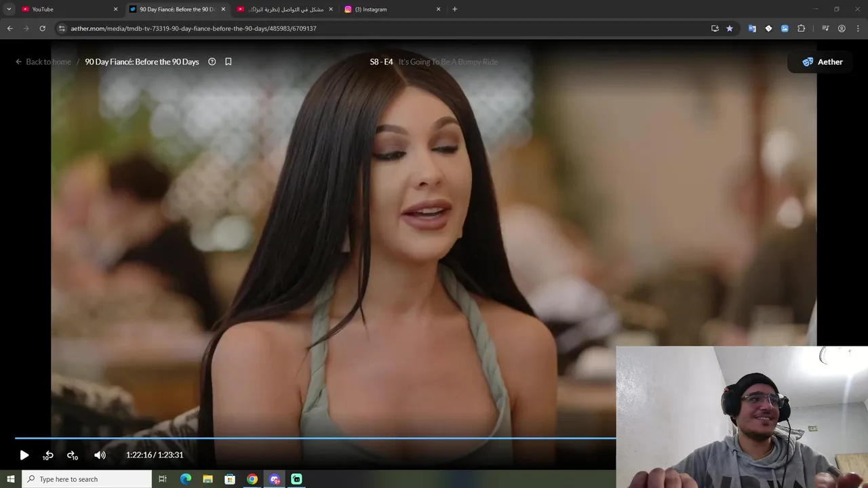Open Task View on the taskbar

(x=163, y=479)
